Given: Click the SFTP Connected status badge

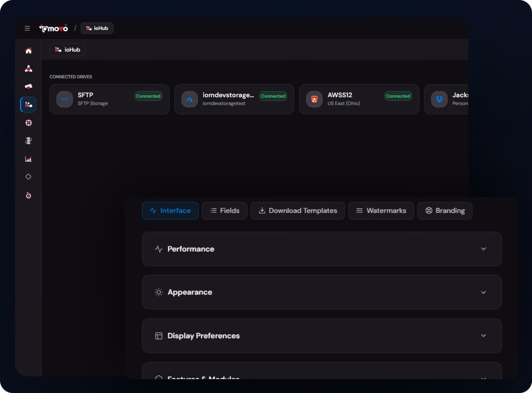Looking at the screenshot, I should (148, 96).
